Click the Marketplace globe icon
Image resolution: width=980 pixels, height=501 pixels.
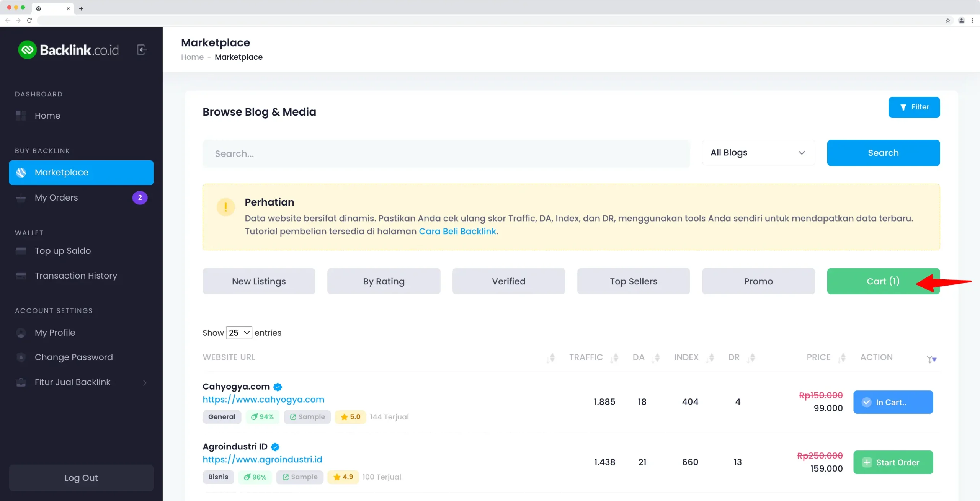pos(21,173)
